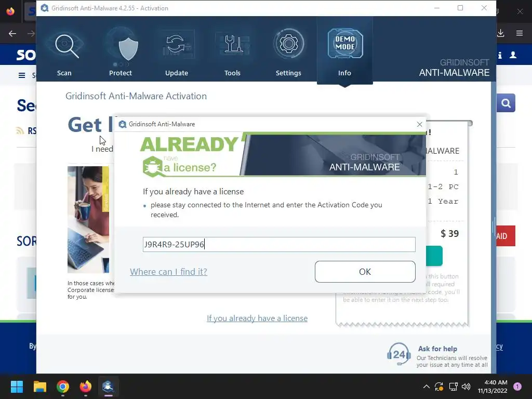Click the '1 Year' license term text
This screenshot has height=399, width=532.
click(443, 201)
